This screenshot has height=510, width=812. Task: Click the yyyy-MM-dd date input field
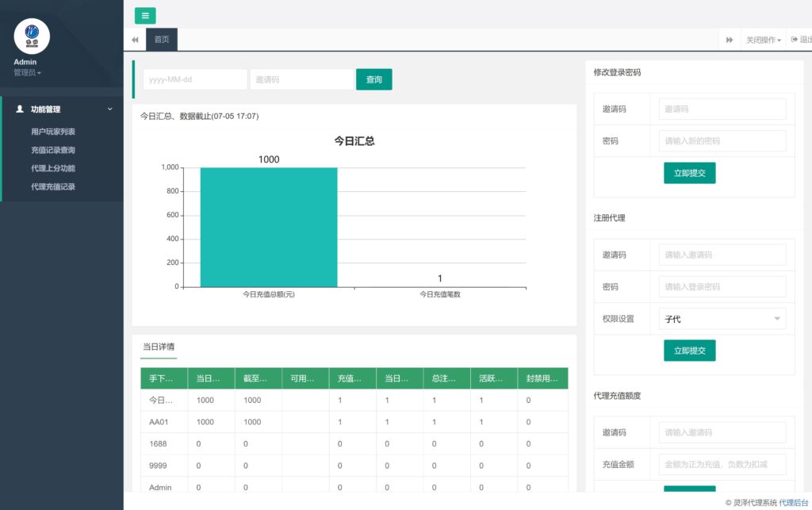(x=194, y=79)
